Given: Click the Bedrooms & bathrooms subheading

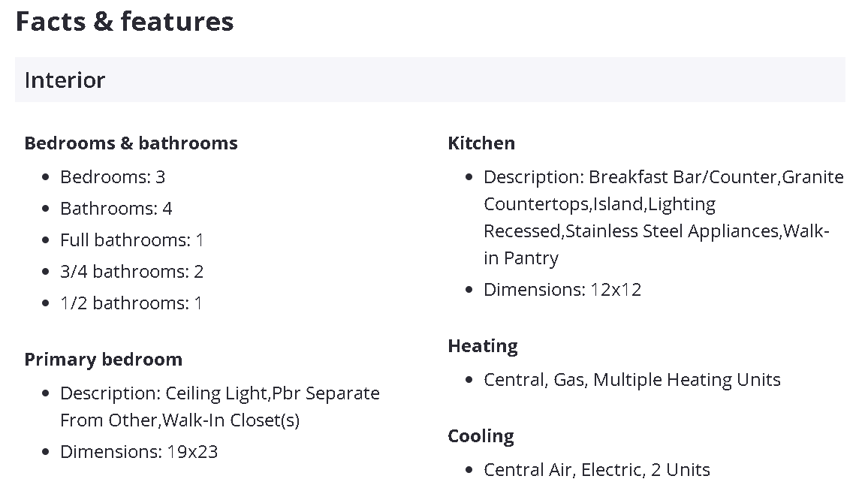Looking at the screenshot, I should pyautogui.click(x=131, y=143).
